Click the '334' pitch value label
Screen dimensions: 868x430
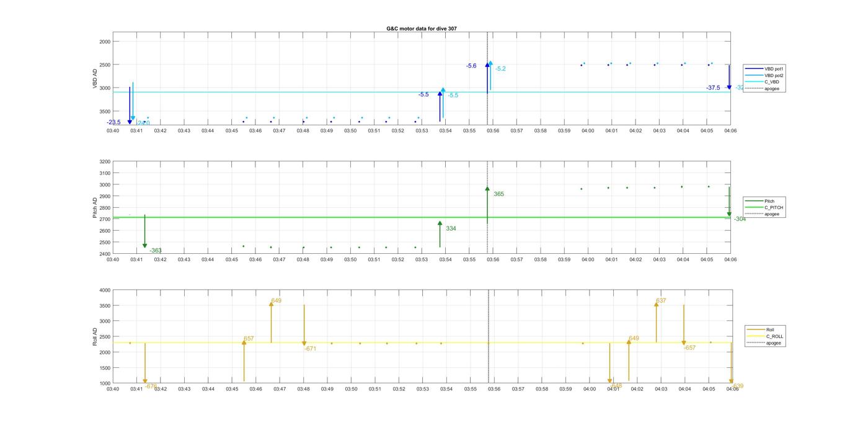tap(451, 228)
